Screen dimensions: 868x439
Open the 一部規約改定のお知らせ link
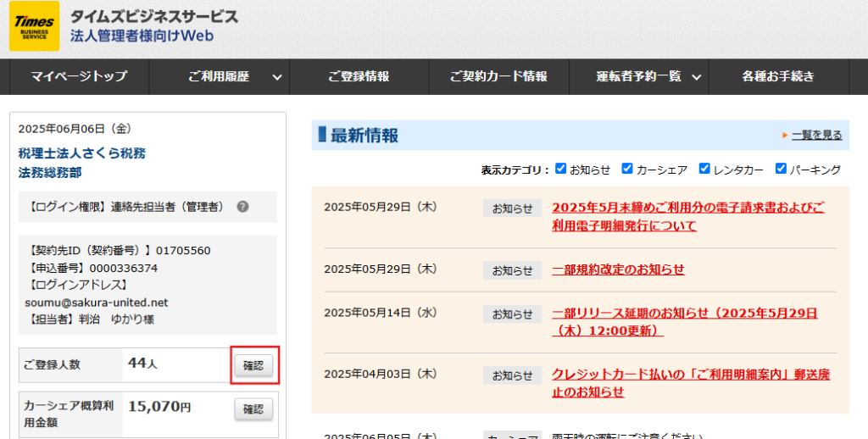tap(618, 270)
